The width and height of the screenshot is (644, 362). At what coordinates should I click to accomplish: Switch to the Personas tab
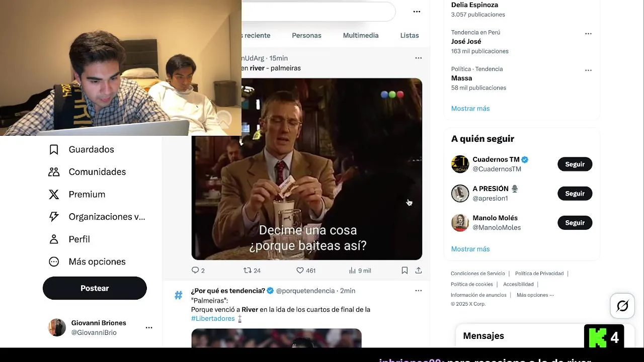(306, 35)
